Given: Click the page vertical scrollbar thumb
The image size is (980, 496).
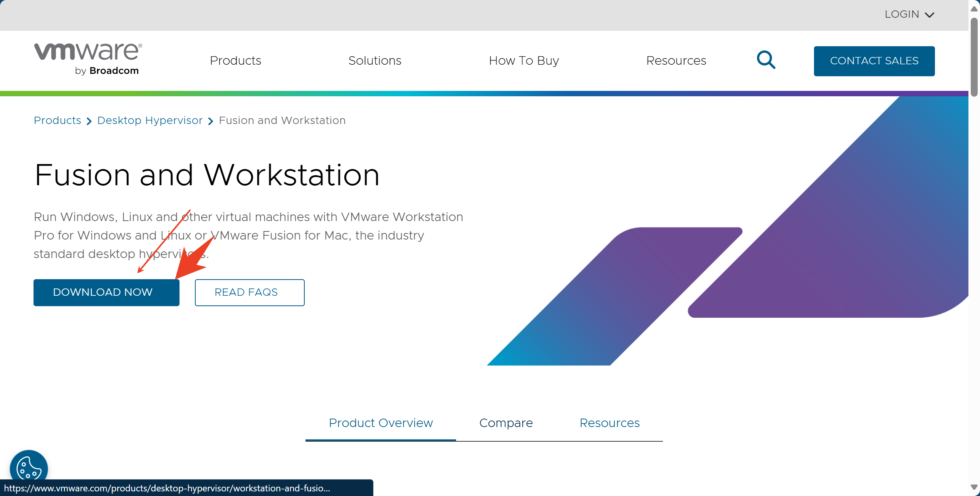Looking at the screenshot, I should coord(974,57).
